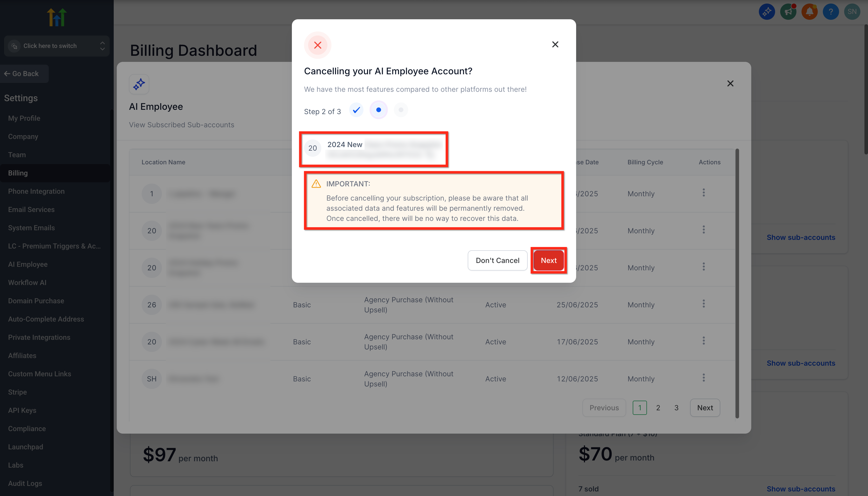Expand the Click here to switch selector
This screenshot has height=496, width=868.
point(57,46)
